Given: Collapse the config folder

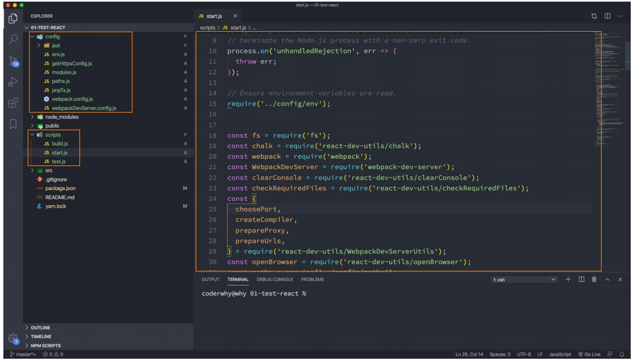Looking at the screenshot, I should 52,37.
